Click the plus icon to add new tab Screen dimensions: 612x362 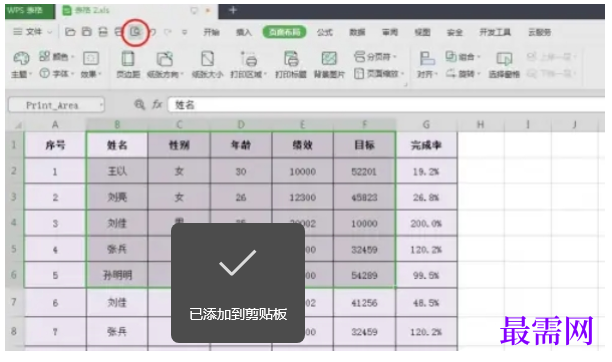[x=233, y=10]
